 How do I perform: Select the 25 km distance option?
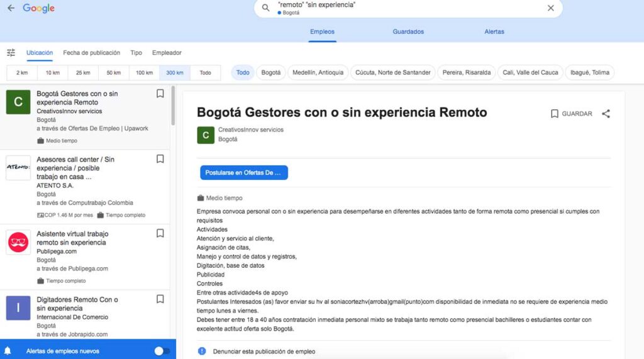83,73
